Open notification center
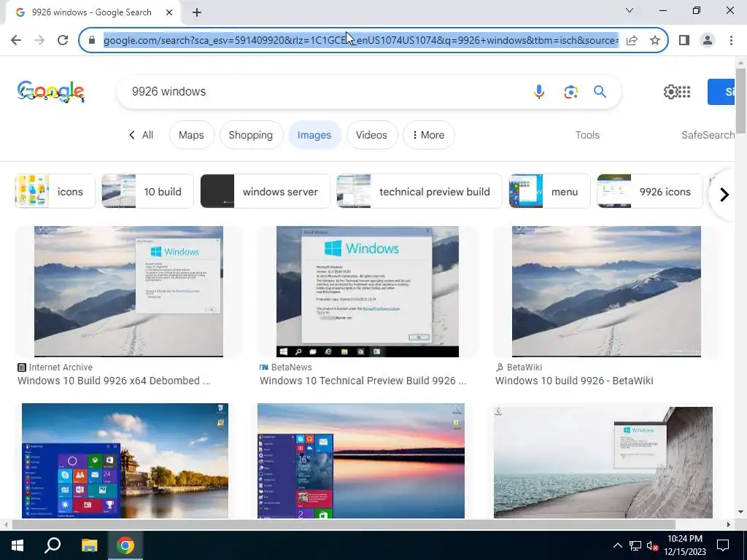Image resolution: width=747 pixels, height=560 pixels. (723, 545)
